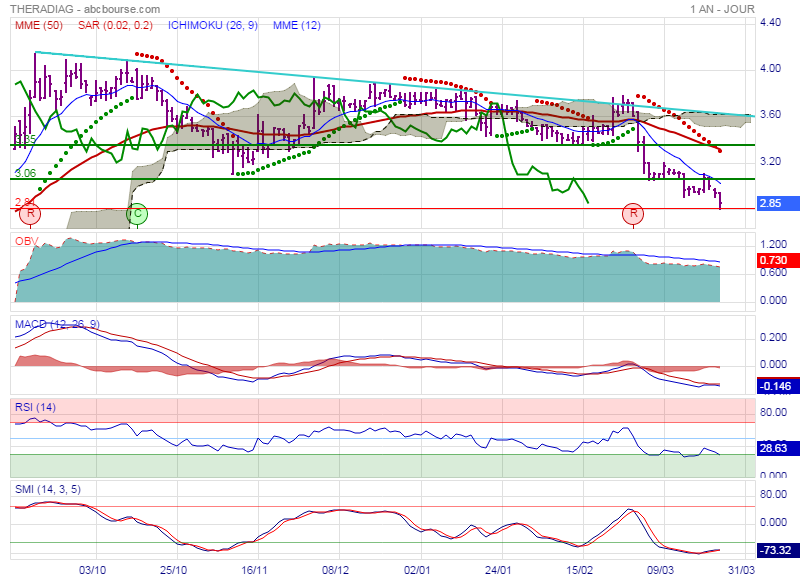This screenshot has width=800, height=580.
Task: Click the RSI (14) panel label
Action: click(36, 407)
